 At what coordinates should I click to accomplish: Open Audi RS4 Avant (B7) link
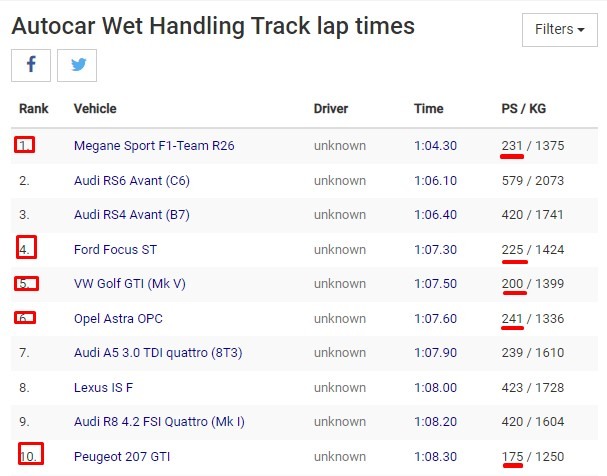tap(132, 214)
